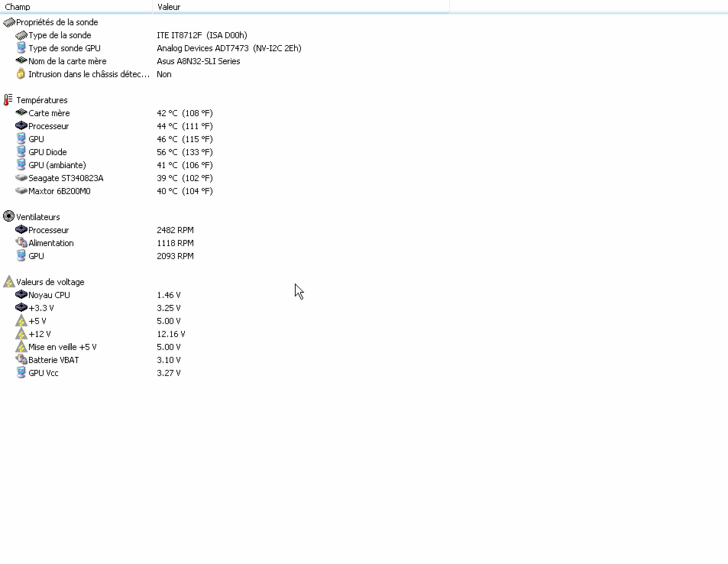
Task: Click the Valeurs de voltage warning icon
Action: [9, 281]
